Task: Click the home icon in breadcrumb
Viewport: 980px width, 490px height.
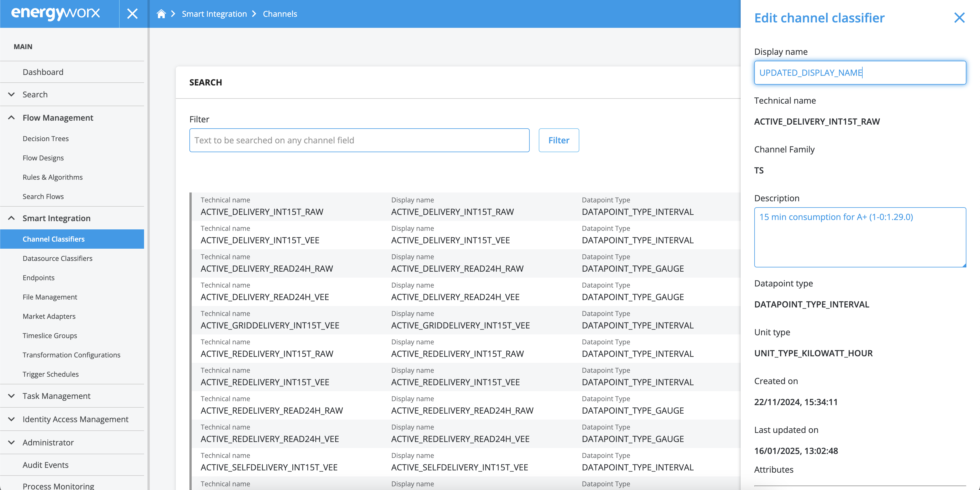Action: point(161,14)
